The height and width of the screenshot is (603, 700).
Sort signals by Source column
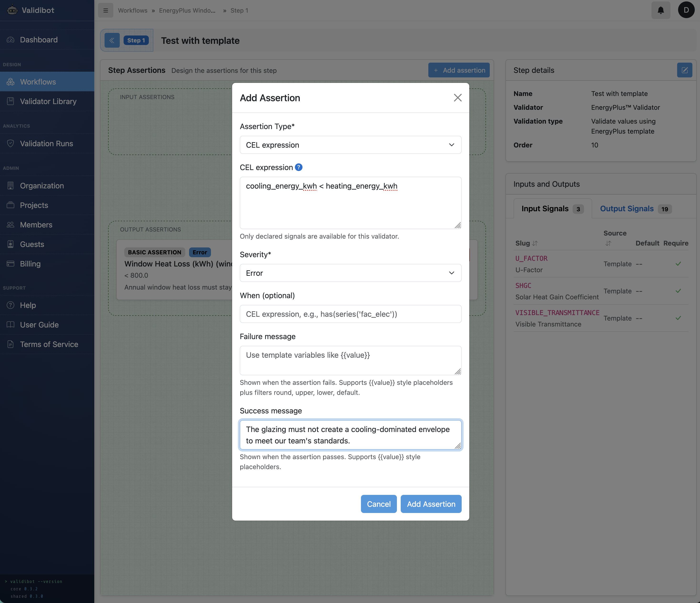click(x=608, y=243)
